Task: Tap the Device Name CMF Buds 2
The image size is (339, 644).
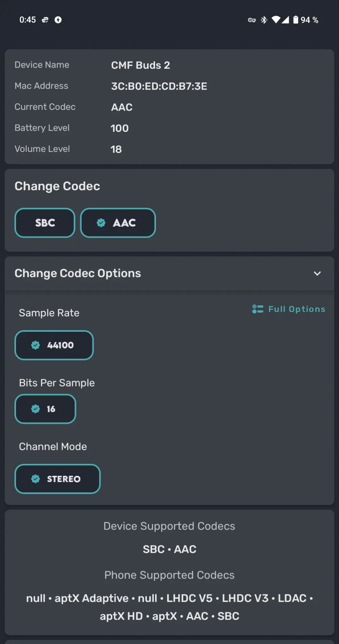Action: [x=141, y=65]
